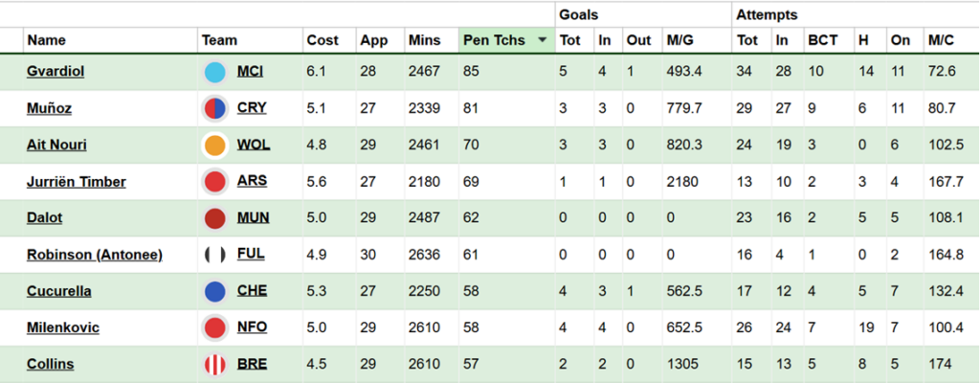Sort by the Mins column header
Viewport: 980px width, 383px height.
tap(424, 40)
